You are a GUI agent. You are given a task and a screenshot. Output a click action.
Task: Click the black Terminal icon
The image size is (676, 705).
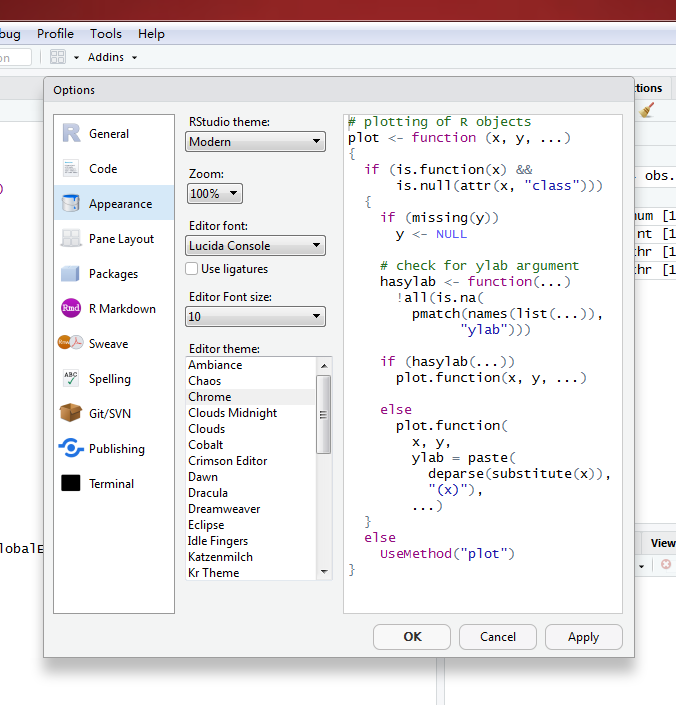pyautogui.click(x=71, y=483)
